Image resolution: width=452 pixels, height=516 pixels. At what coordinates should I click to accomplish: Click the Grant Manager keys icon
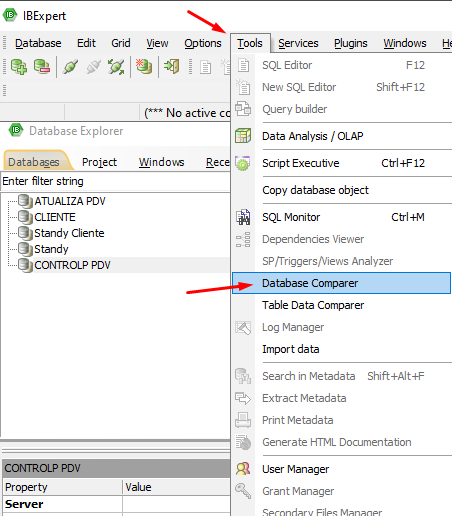[x=243, y=491]
